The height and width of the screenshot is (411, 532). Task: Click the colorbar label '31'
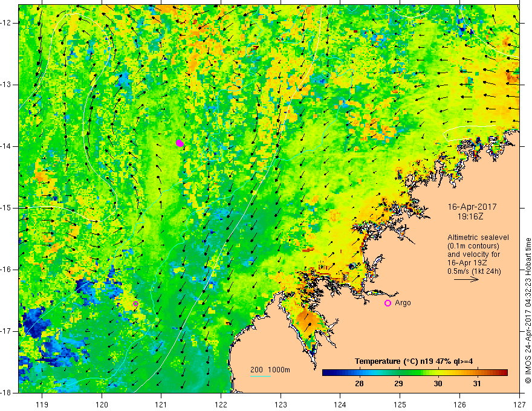[477, 384]
